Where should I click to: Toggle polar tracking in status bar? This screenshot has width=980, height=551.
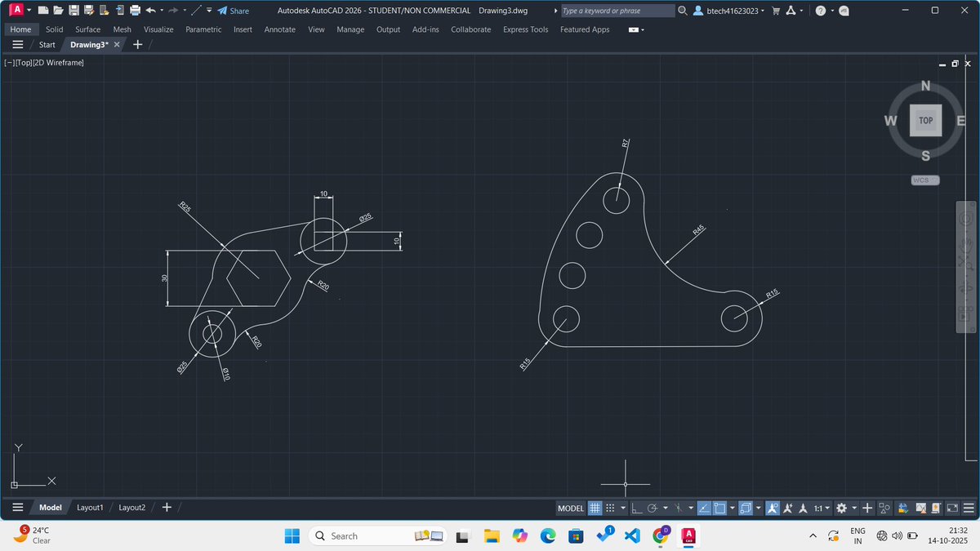click(x=653, y=508)
